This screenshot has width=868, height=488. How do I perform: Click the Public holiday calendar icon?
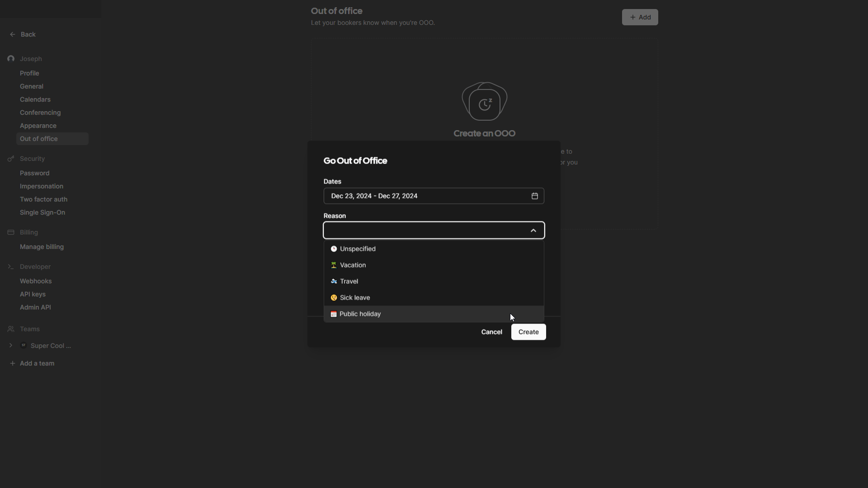click(x=334, y=314)
